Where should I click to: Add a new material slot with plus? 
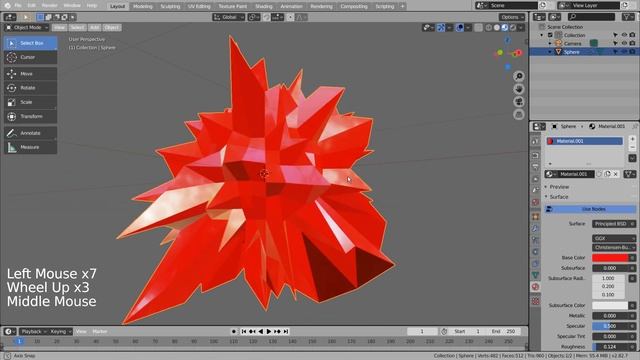[x=632, y=139]
